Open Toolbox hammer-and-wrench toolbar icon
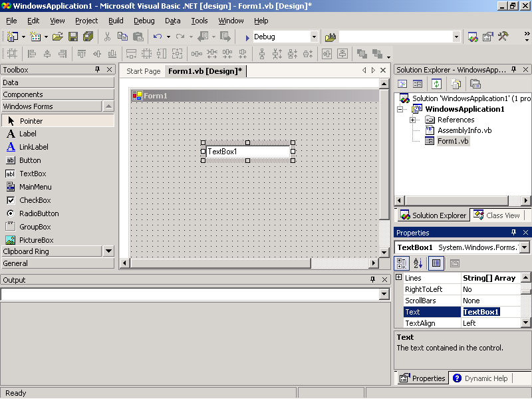This screenshot has height=399, width=532. pos(503,37)
